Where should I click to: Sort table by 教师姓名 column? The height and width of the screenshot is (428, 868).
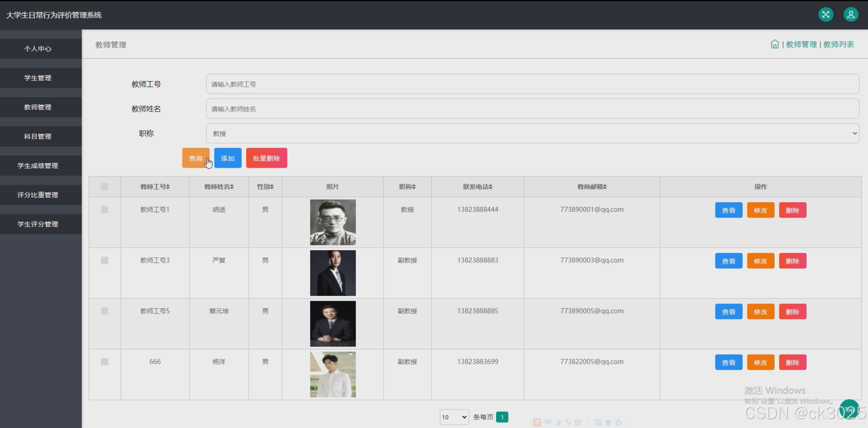[x=219, y=187]
